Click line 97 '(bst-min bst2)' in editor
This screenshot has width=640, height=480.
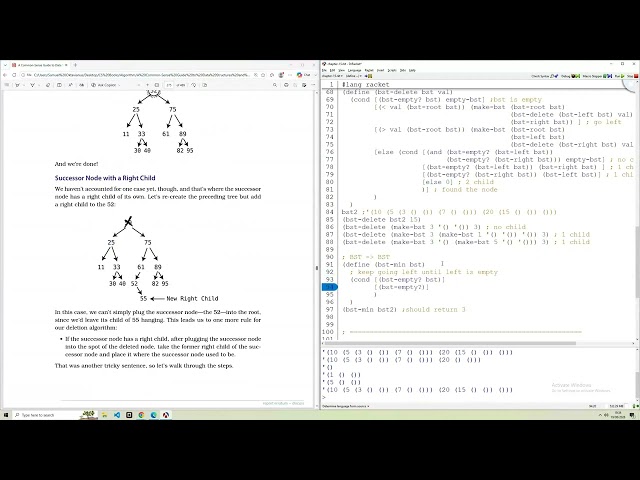click(369, 309)
